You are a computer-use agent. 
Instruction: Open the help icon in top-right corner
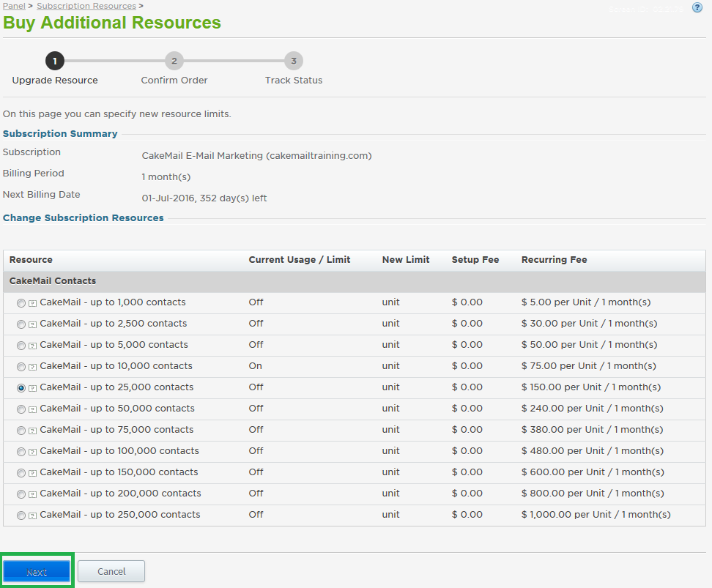[x=697, y=8]
